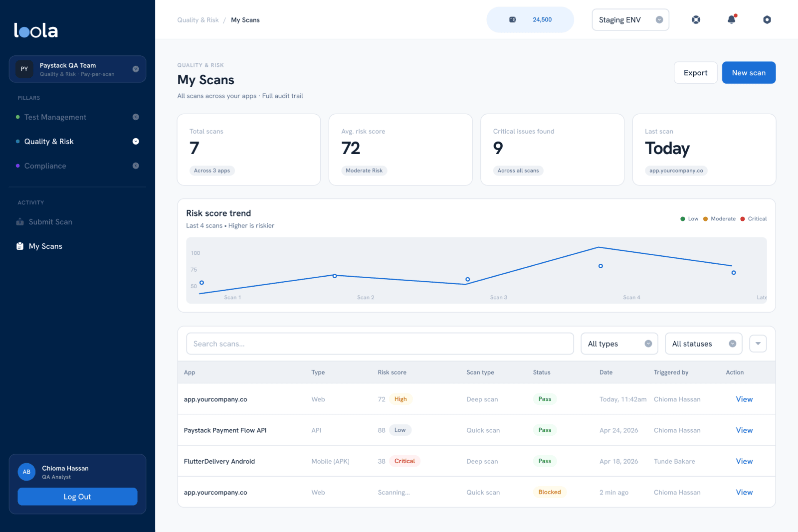Click the Submit Scan sidebar icon

20,222
